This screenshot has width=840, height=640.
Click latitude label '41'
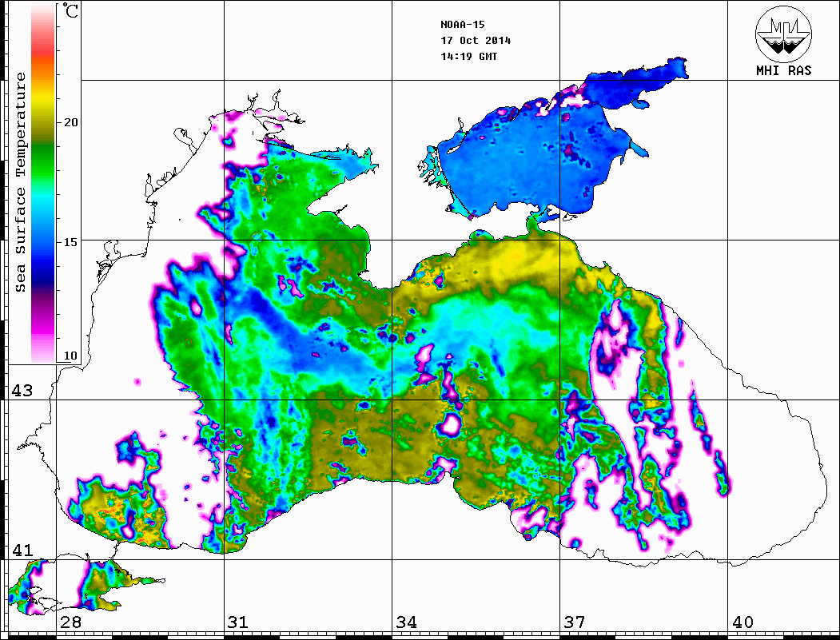pyautogui.click(x=22, y=550)
